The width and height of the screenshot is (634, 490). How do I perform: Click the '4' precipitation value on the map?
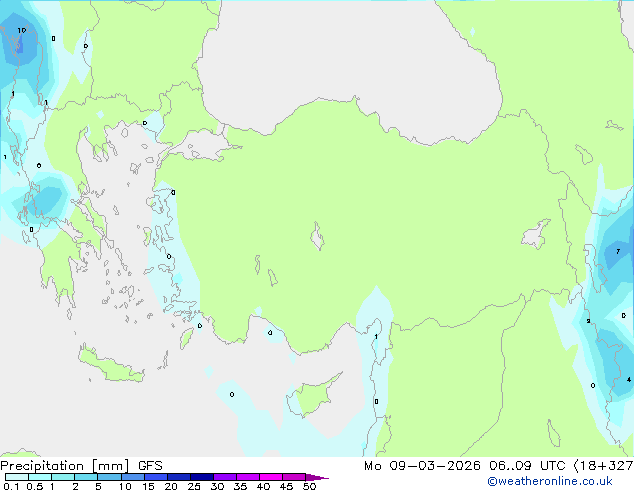[629, 380]
